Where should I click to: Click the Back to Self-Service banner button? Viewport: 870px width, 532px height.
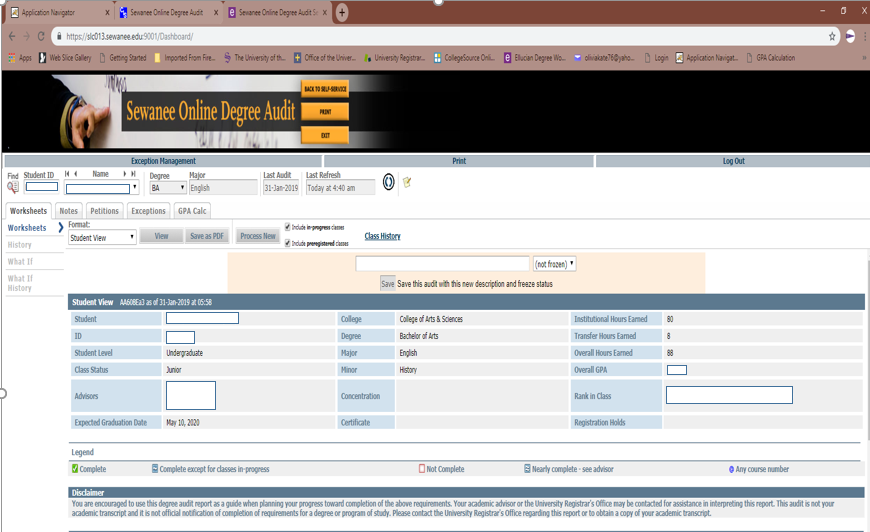coord(324,89)
